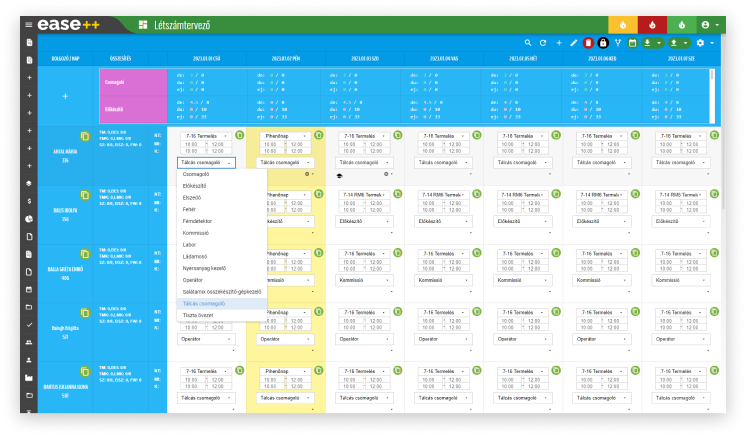Select the pencil edit tool
The width and height of the screenshot is (746, 438).
pyautogui.click(x=574, y=43)
